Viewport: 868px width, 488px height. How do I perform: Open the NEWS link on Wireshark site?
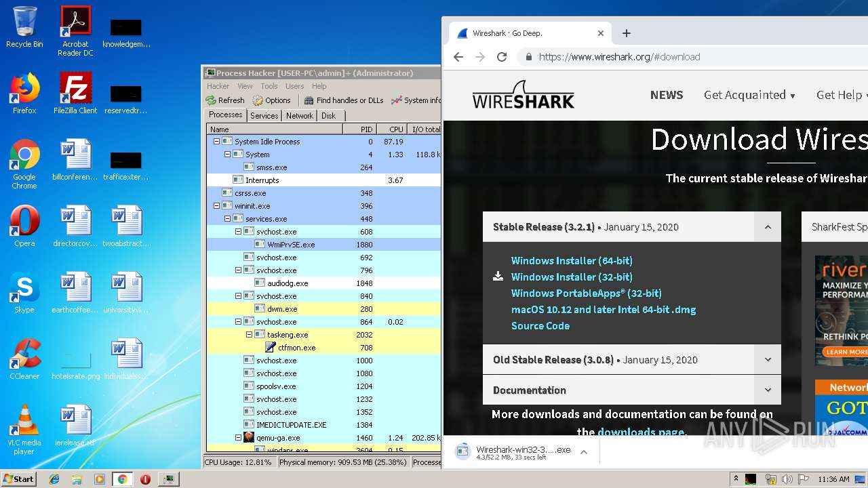click(x=667, y=95)
